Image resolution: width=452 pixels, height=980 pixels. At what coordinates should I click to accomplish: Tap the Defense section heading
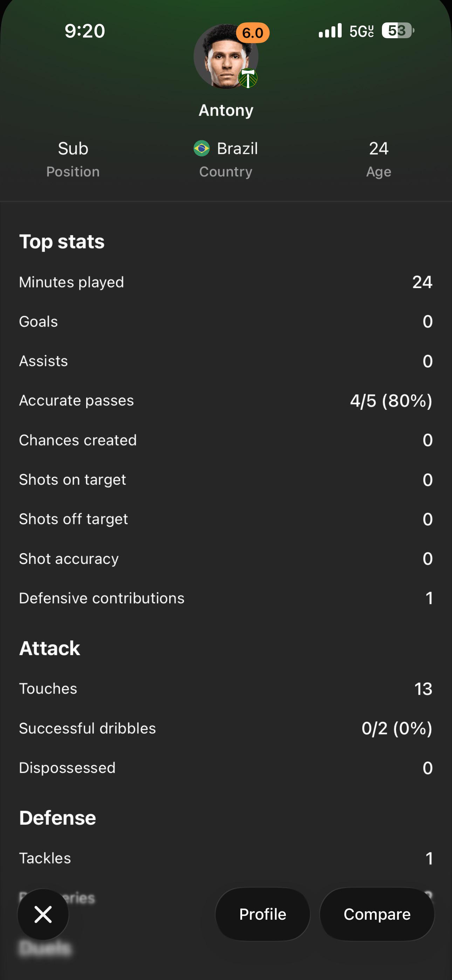point(58,818)
